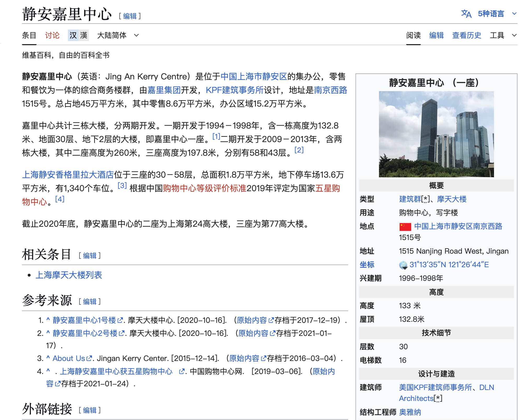Jump back via caret of reference 3
529x420 pixels.
pos(48,357)
